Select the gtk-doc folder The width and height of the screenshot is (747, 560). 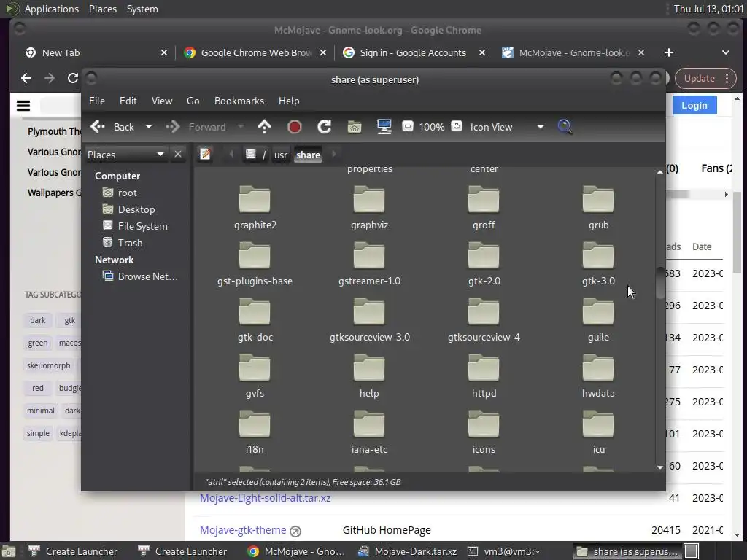(x=255, y=321)
